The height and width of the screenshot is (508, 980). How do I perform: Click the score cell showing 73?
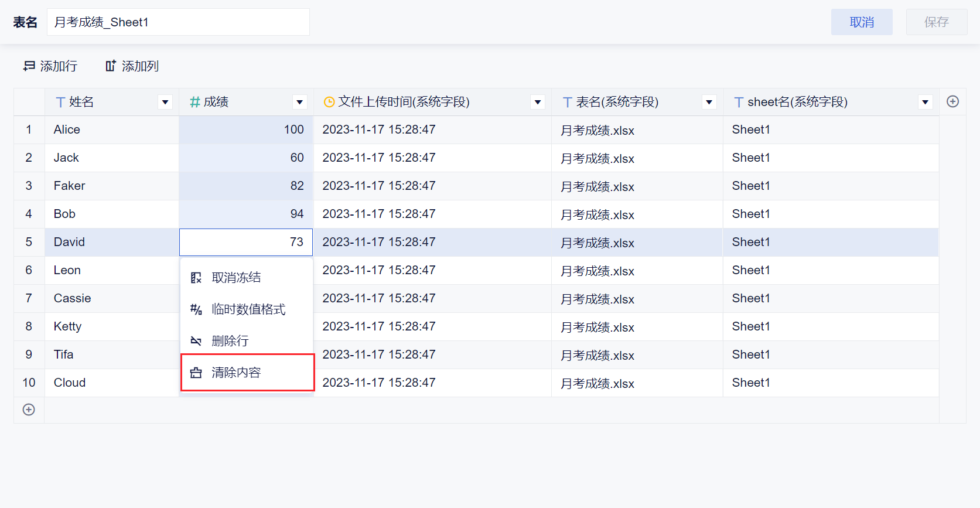(x=246, y=242)
